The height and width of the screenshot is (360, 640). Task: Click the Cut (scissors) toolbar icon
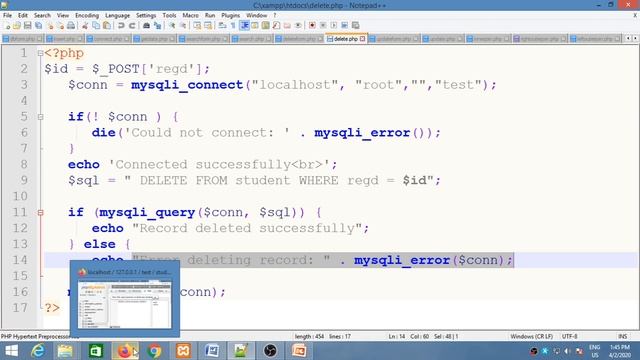(x=85, y=26)
